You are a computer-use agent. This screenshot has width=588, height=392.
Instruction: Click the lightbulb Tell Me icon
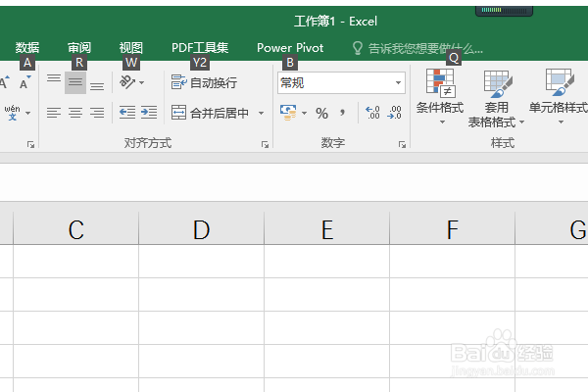(x=358, y=48)
